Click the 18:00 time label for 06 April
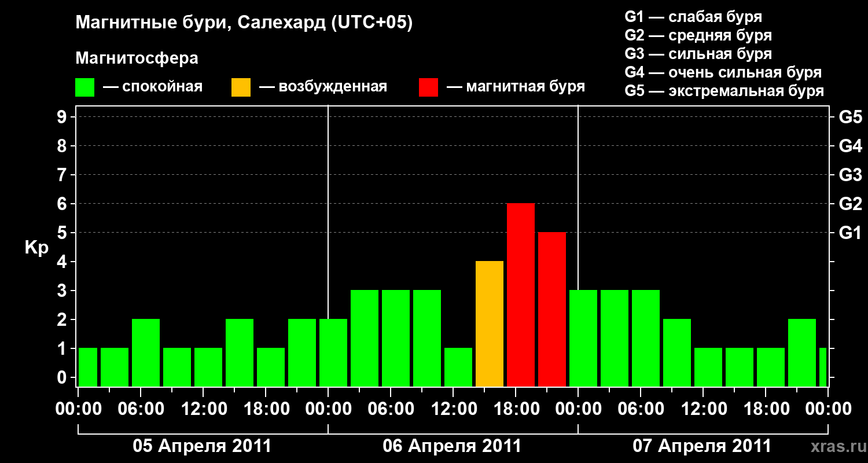 click(516, 409)
